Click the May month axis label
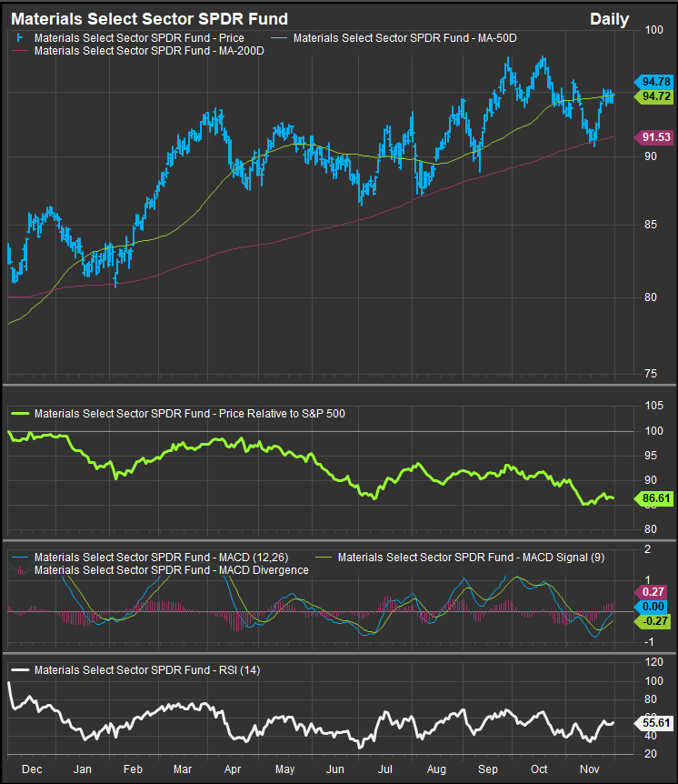678x784 pixels. (284, 769)
